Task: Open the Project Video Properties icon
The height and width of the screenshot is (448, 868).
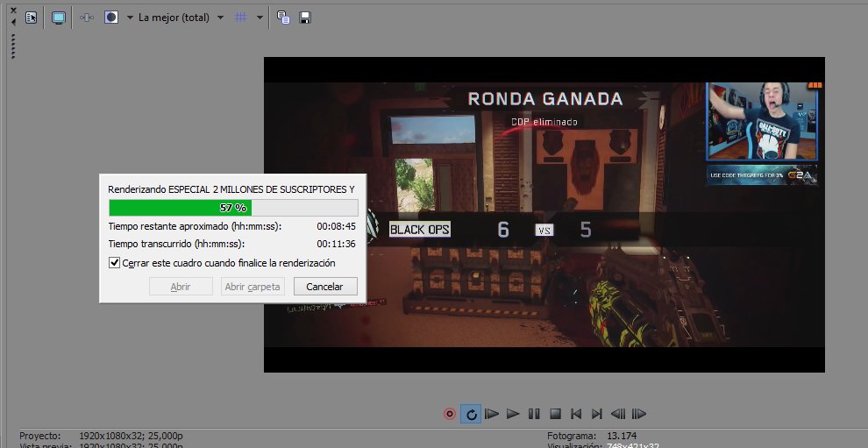Action: click(32, 18)
